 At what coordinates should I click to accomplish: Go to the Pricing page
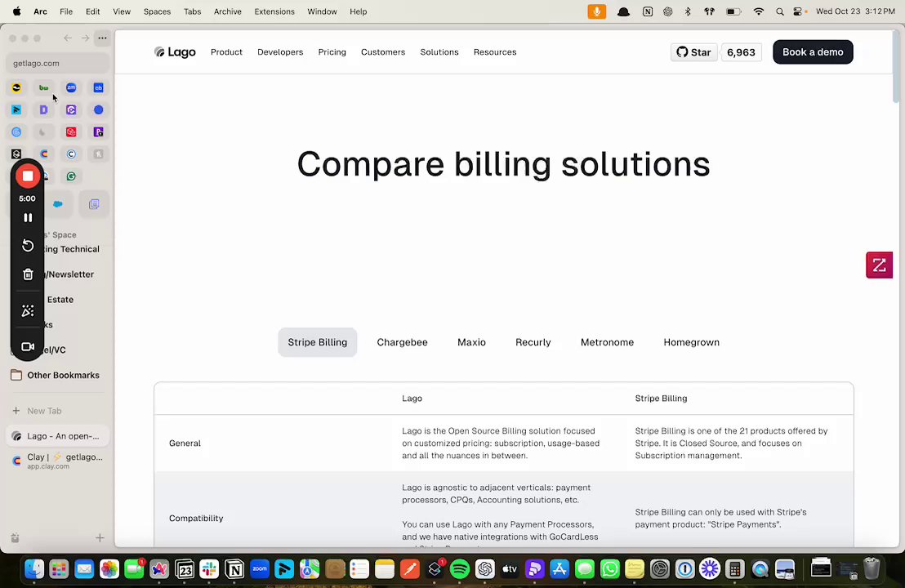pyautogui.click(x=332, y=52)
